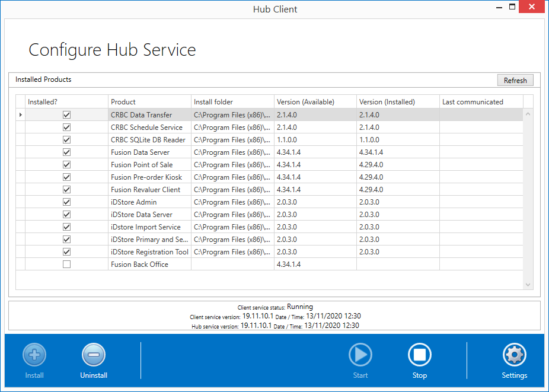Screen dimensions: 549x392
Task: Click available version 4.34.1.4 for Fusion Back Office
Action: click(x=289, y=264)
